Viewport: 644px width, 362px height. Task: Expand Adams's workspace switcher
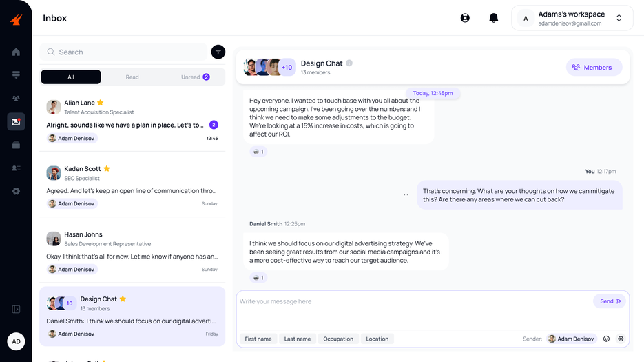619,18
